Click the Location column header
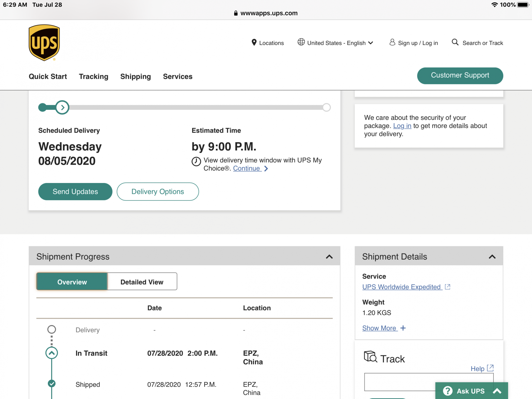The width and height of the screenshot is (532, 399). [x=257, y=308]
